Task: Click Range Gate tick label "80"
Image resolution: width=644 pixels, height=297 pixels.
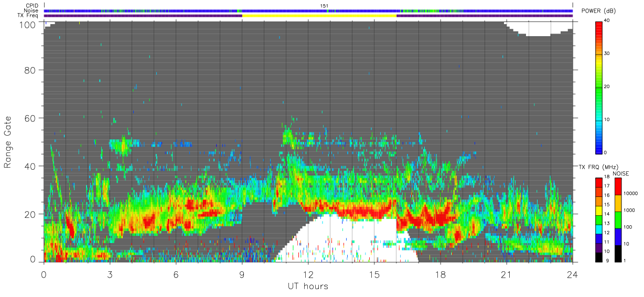Action: pos(30,70)
